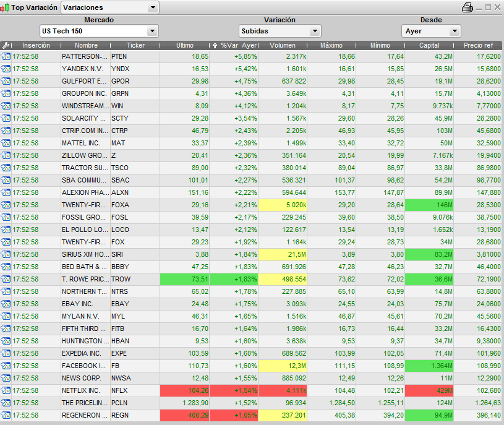Image resolution: width=504 pixels, height=425 pixels.
Task: Open chart icon for SIRIUS XM row
Action: pos(6,255)
